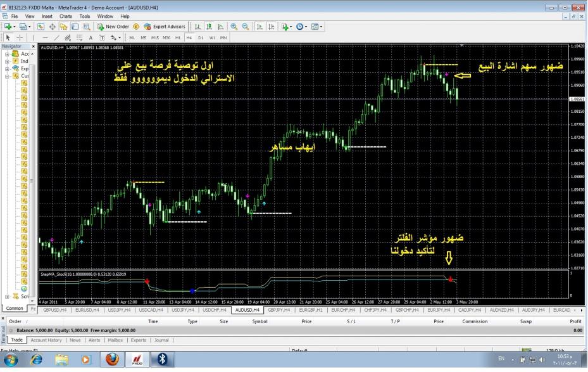Click the Zoom In magnifier icon

pos(234,27)
